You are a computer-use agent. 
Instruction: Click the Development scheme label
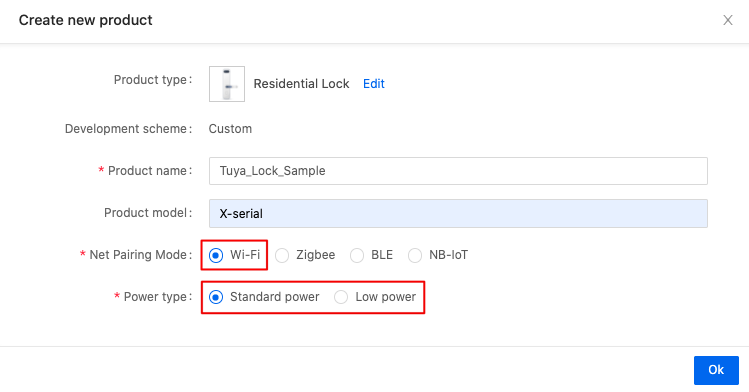128,129
